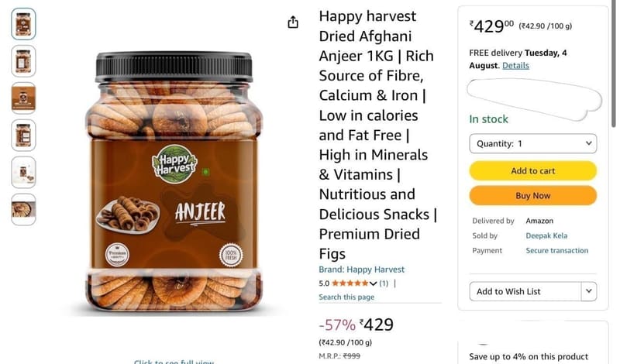Expand the star rating breakdown chevron
This screenshot has height=364, width=620.
tap(373, 283)
